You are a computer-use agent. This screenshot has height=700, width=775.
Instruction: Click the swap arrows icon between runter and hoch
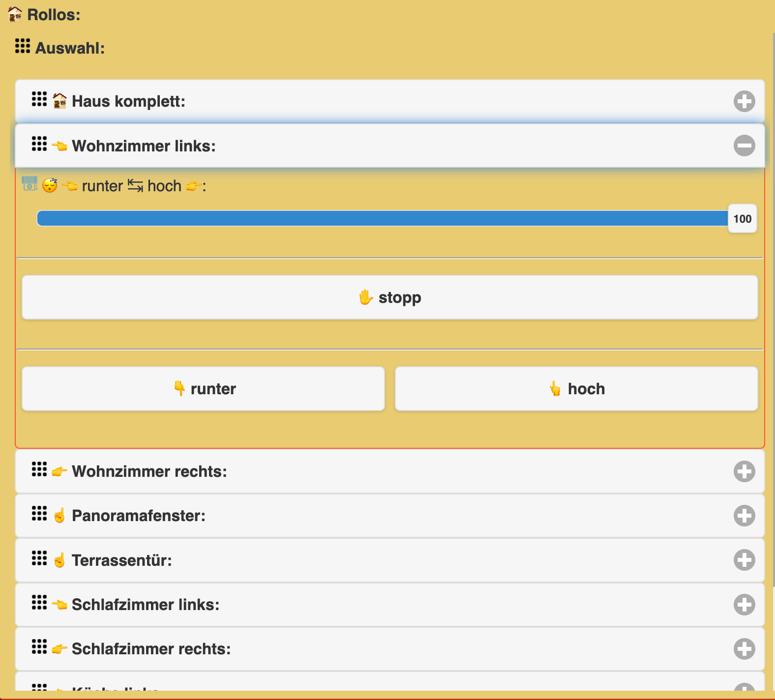[135, 186]
